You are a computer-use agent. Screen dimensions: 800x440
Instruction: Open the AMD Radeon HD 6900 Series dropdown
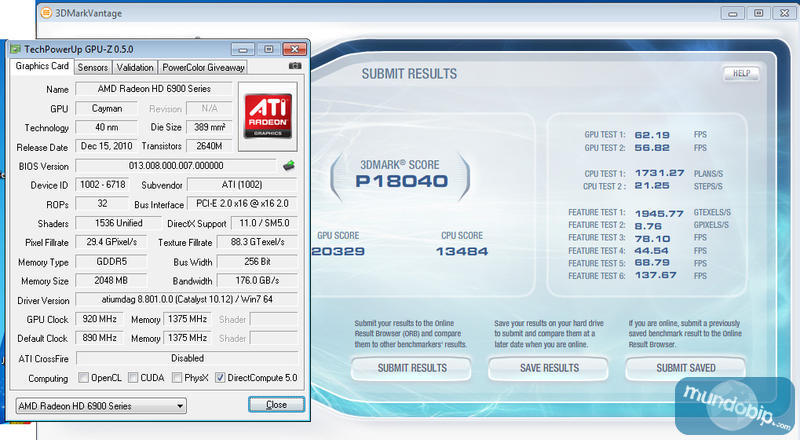[101, 406]
